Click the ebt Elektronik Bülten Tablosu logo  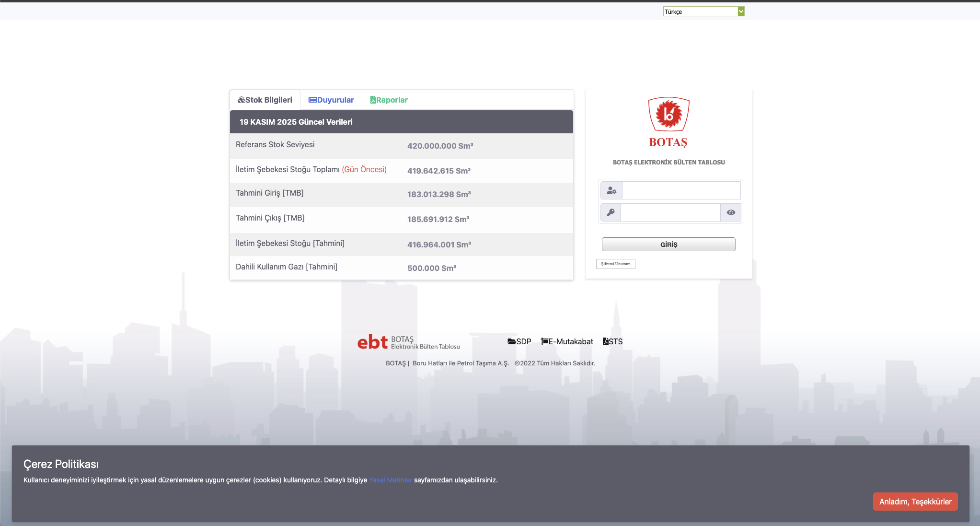pyautogui.click(x=408, y=342)
